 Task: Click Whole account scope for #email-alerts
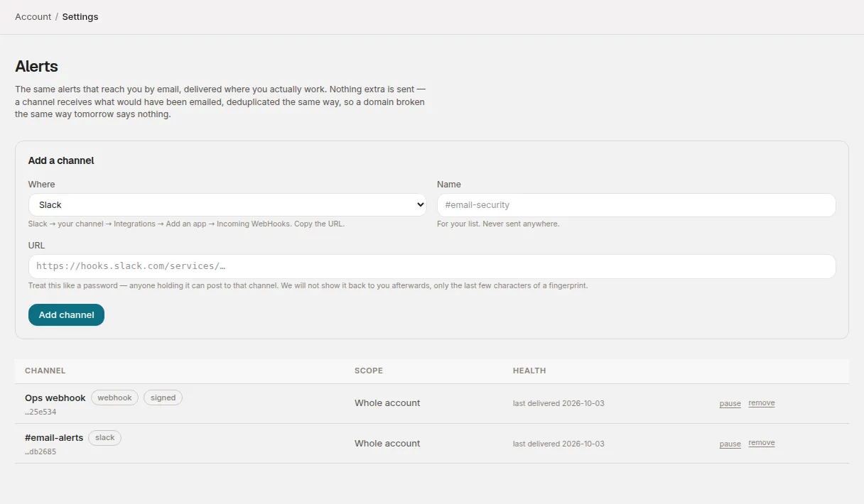click(x=387, y=444)
